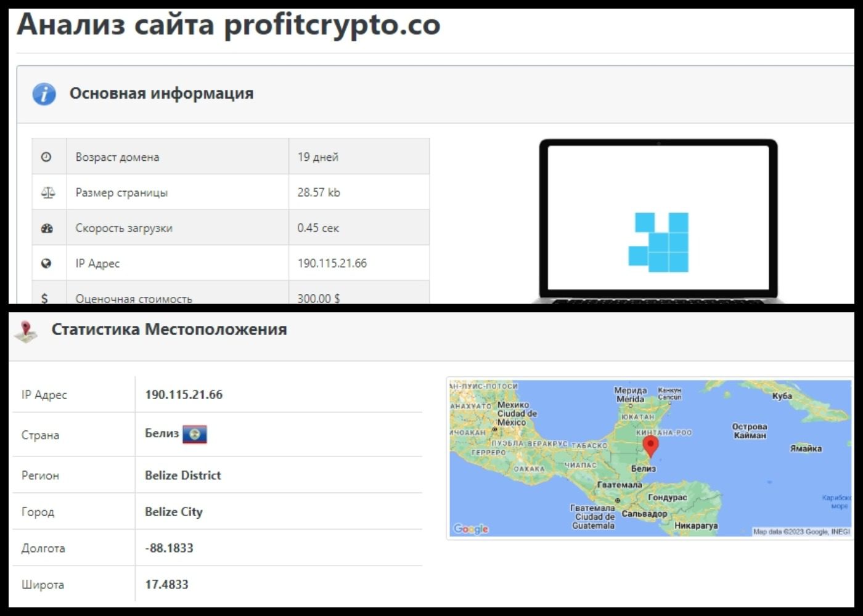
Task: Click the Долгота label
Action: coord(43,548)
